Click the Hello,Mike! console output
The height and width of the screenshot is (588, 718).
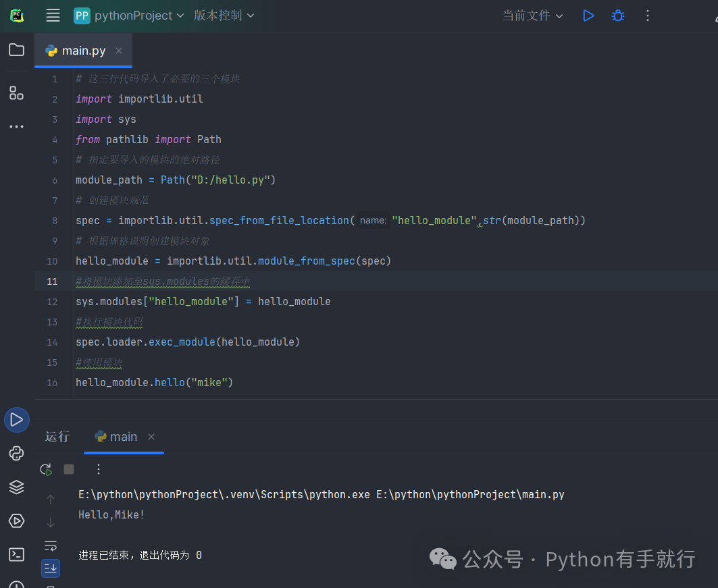pos(111,515)
